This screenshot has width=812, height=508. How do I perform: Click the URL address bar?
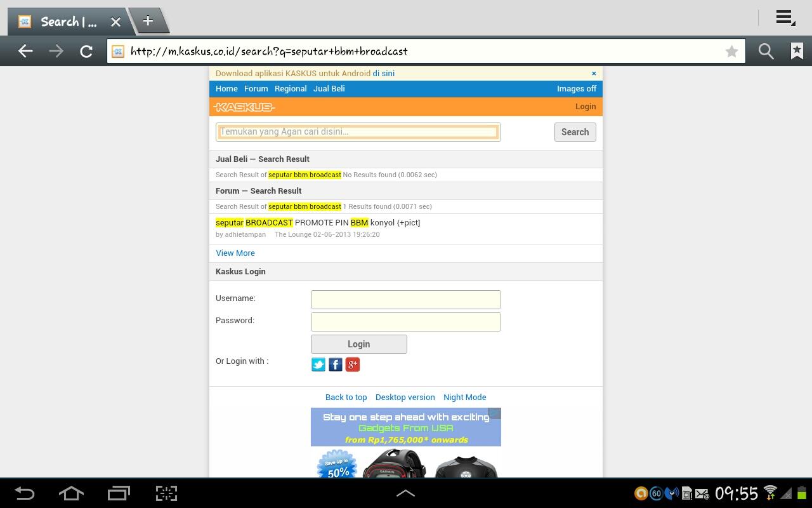point(426,51)
